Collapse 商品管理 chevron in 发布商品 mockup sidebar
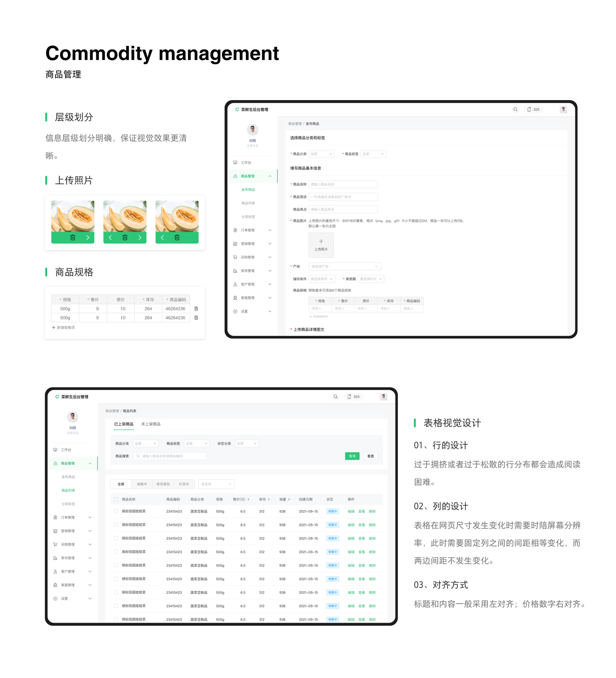The width and height of the screenshot is (616, 678). [x=270, y=176]
